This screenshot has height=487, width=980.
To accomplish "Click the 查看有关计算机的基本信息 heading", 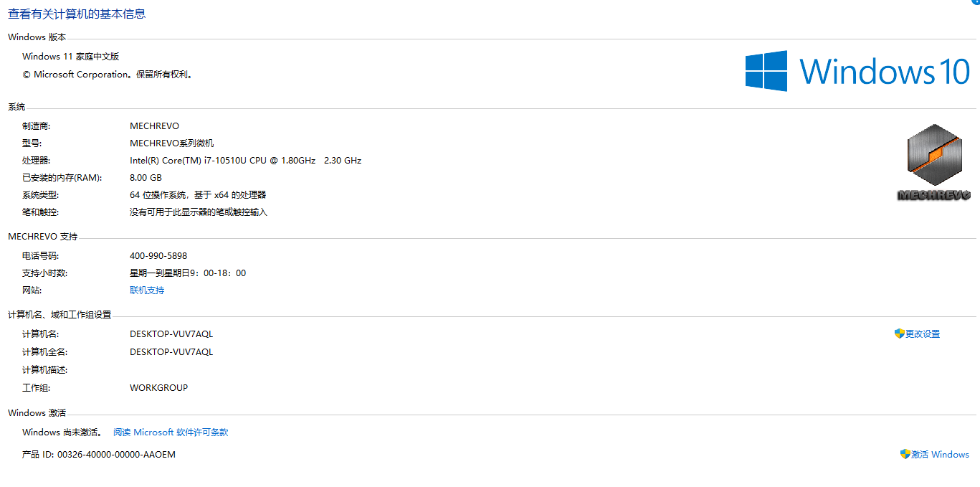I will tap(77, 14).
